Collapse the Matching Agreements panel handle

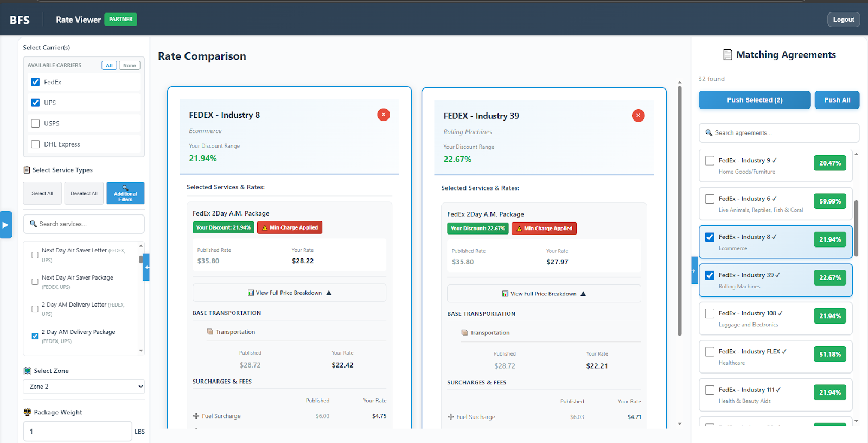tap(694, 270)
